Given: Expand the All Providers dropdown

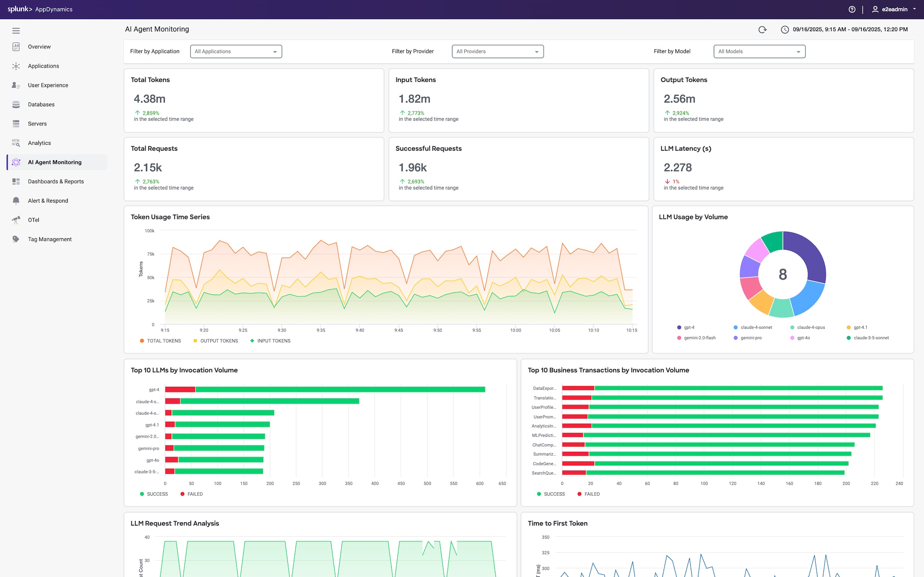Looking at the screenshot, I should pyautogui.click(x=498, y=51).
